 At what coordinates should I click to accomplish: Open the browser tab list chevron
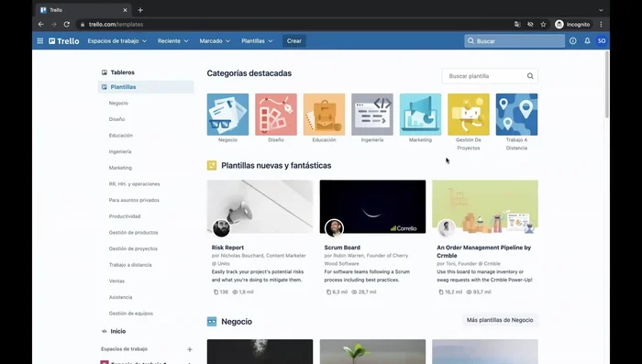pyautogui.click(x=601, y=10)
